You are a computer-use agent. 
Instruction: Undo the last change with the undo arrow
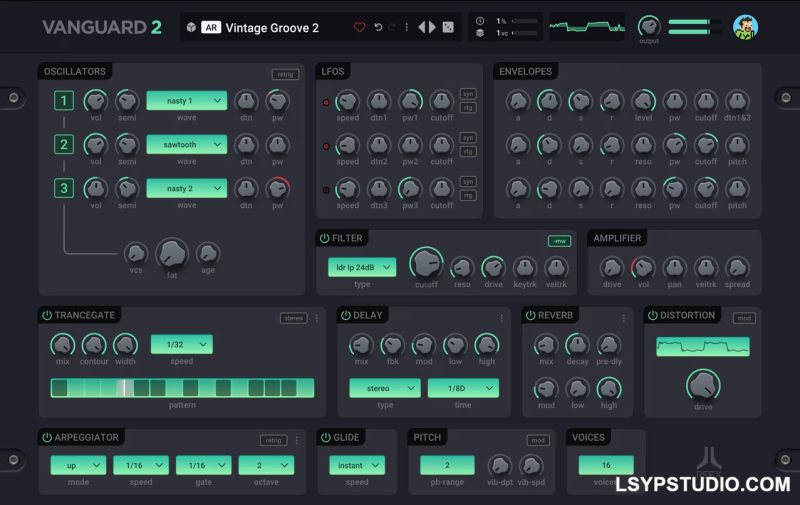[x=378, y=27]
